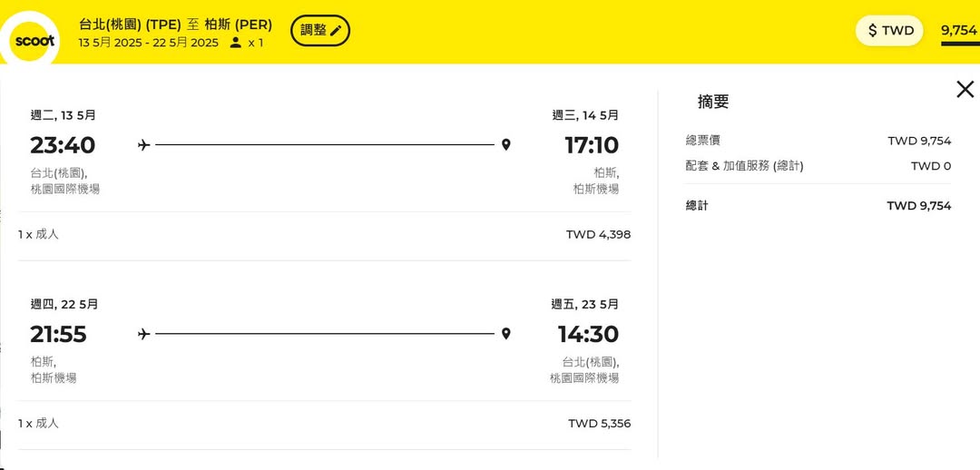This screenshot has height=470, width=980.
Task: Select the 23:40 outbound departure time
Action: pyautogui.click(x=63, y=145)
